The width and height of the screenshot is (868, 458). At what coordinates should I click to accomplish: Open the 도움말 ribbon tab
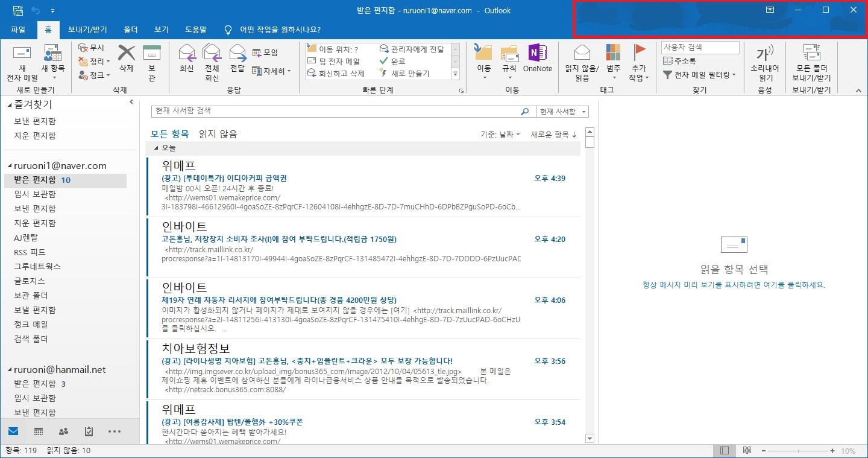pyautogui.click(x=196, y=30)
